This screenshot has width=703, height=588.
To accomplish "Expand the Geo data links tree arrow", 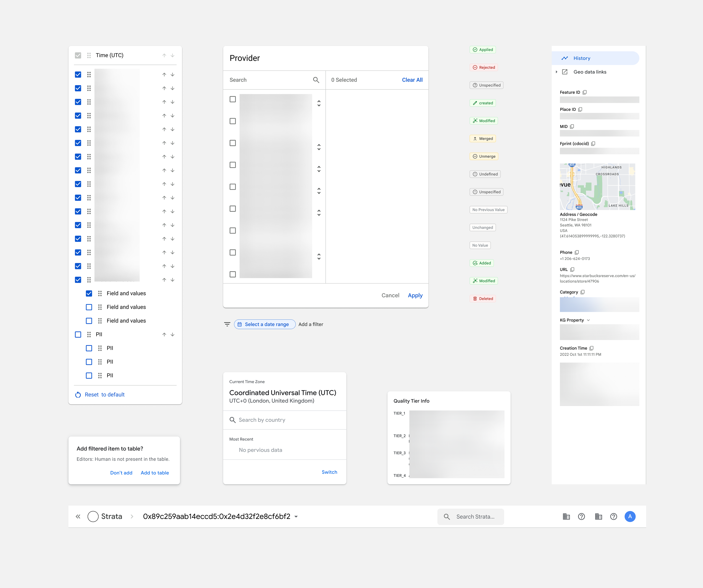I will [x=556, y=72].
